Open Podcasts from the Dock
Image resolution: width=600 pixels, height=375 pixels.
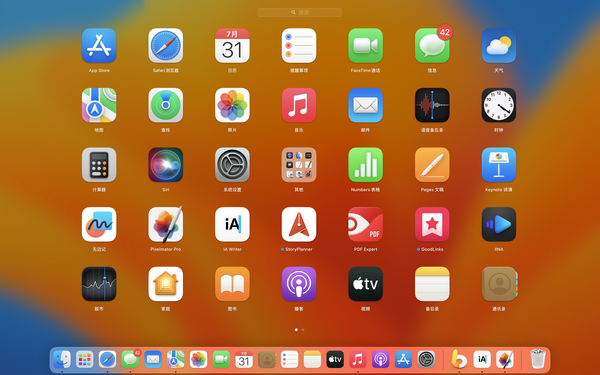click(380, 359)
